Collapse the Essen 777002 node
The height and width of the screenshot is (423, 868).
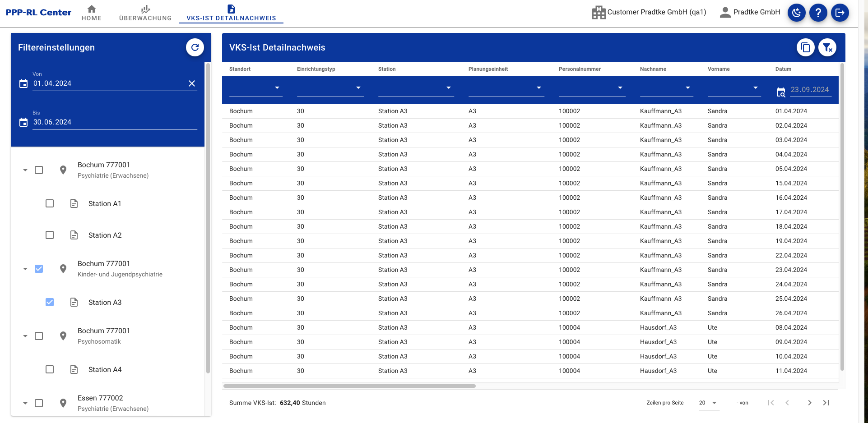25,403
